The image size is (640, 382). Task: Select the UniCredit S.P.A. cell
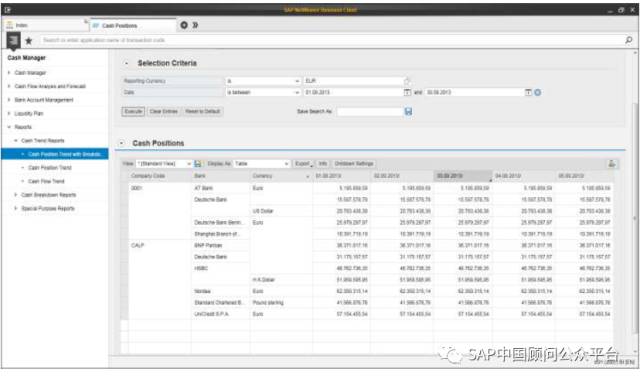point(220,314)
